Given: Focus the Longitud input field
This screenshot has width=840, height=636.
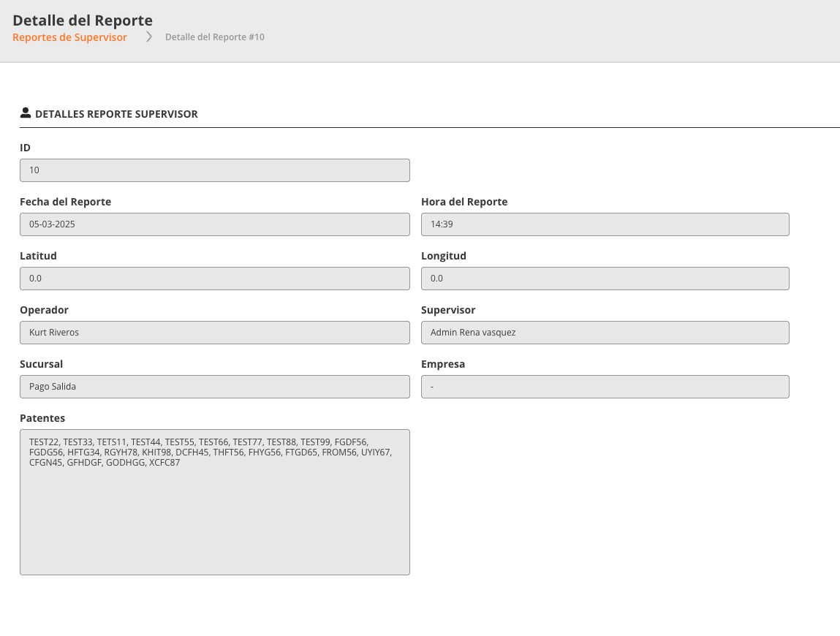Looking at the screenshot, I should click(x=605, y=279).
